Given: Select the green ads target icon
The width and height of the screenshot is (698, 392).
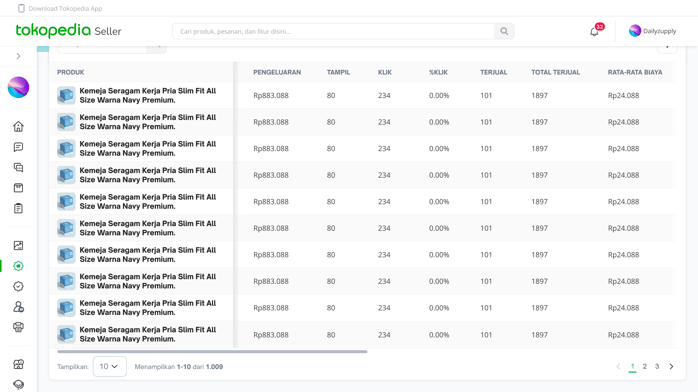Looking at the screenshot, I should coord(18,266).
